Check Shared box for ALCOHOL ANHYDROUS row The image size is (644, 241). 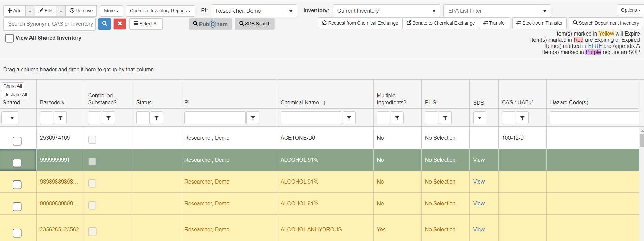click(17, 233)
